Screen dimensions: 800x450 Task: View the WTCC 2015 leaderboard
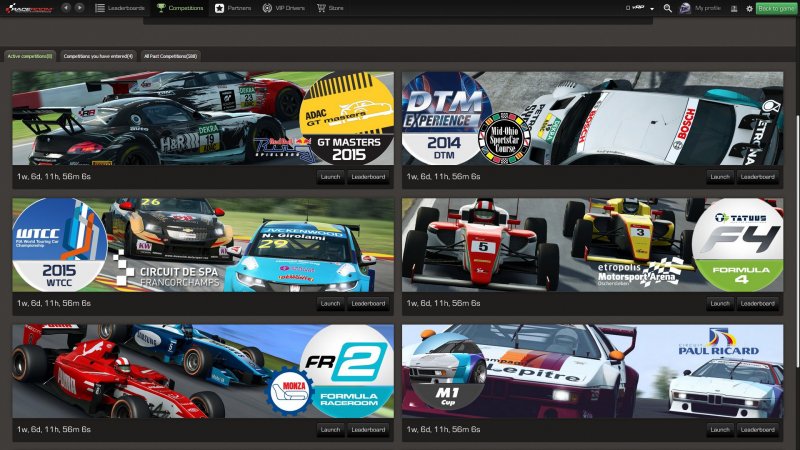(x=368, y=303)
